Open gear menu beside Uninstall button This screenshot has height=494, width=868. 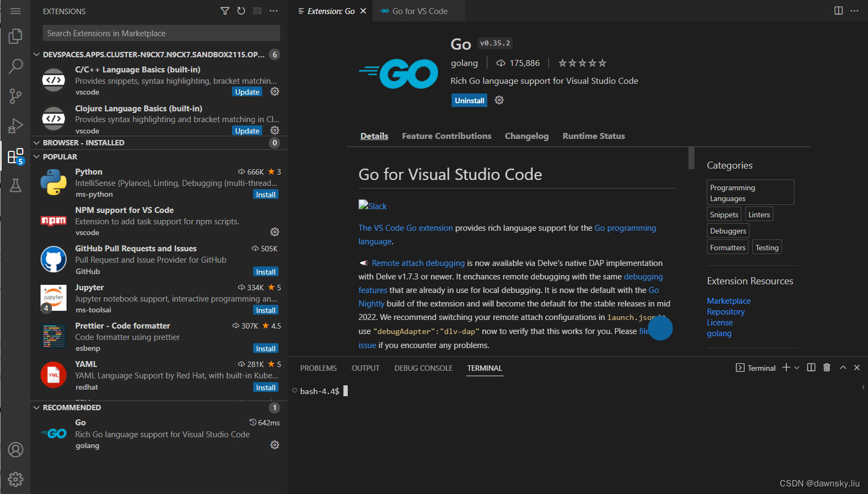pyautogui.click(x=499, y=100)
